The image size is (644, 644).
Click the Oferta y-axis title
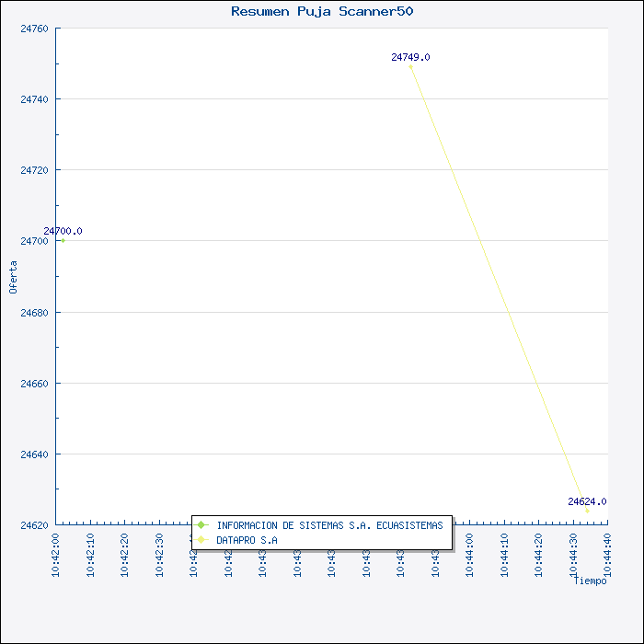[13, 277]
